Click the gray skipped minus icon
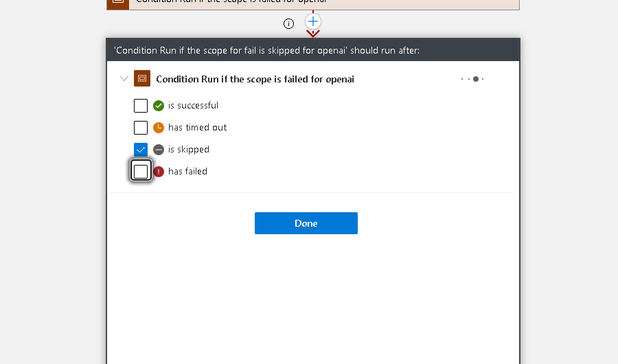 (x=159, y=150)
